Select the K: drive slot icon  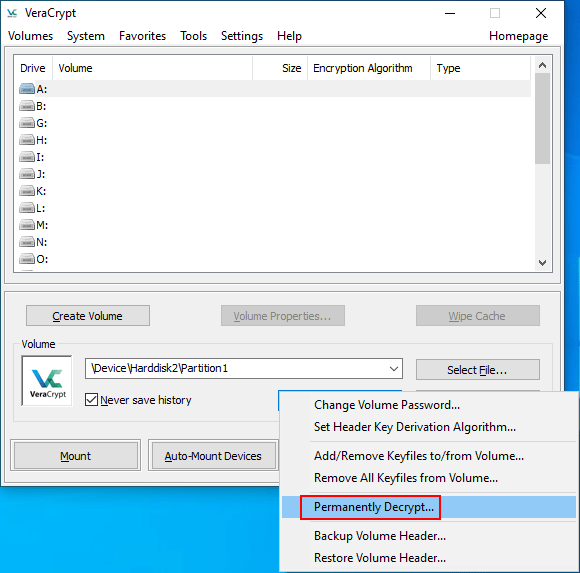(27, 191)
